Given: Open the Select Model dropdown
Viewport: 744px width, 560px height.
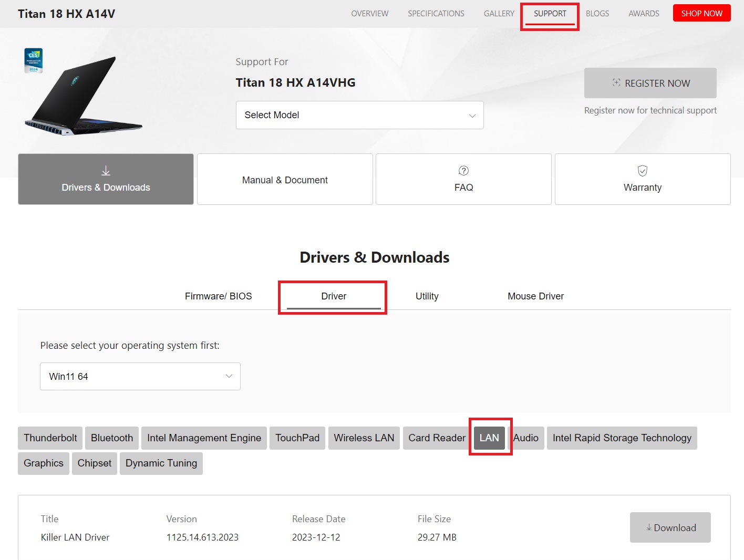Looking at the screenshot, I should 359,115.
